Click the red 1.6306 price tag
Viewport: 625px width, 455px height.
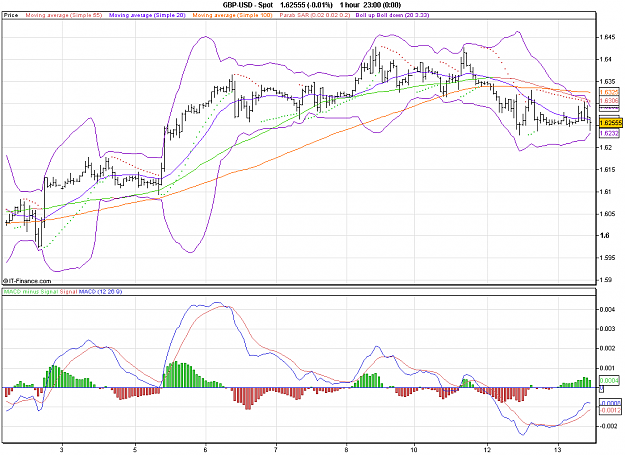click(x=609, y=101)
